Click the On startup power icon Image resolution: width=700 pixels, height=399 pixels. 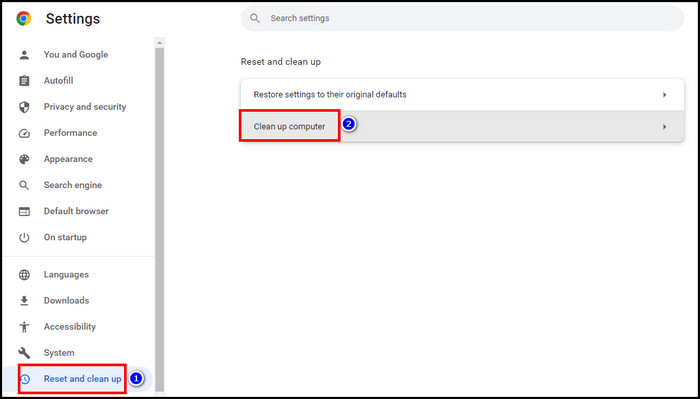pos(24,237)
